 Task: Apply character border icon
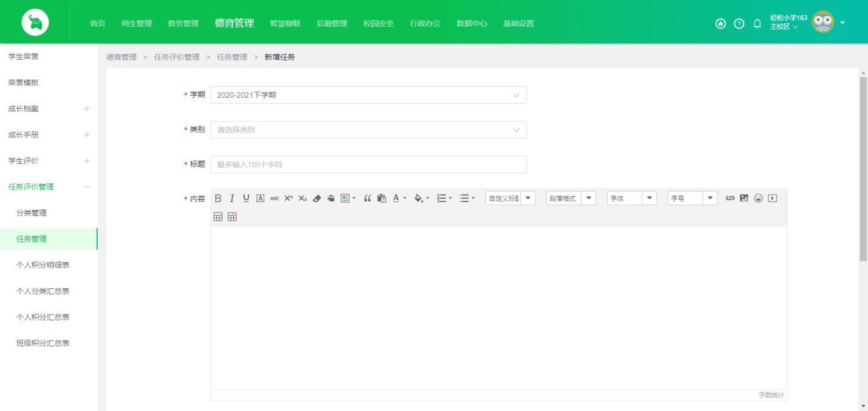coord(260,198)
